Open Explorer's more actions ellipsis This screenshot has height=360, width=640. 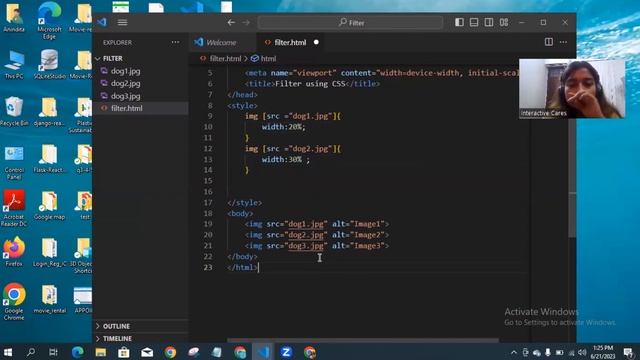click(x=175, y=42)
